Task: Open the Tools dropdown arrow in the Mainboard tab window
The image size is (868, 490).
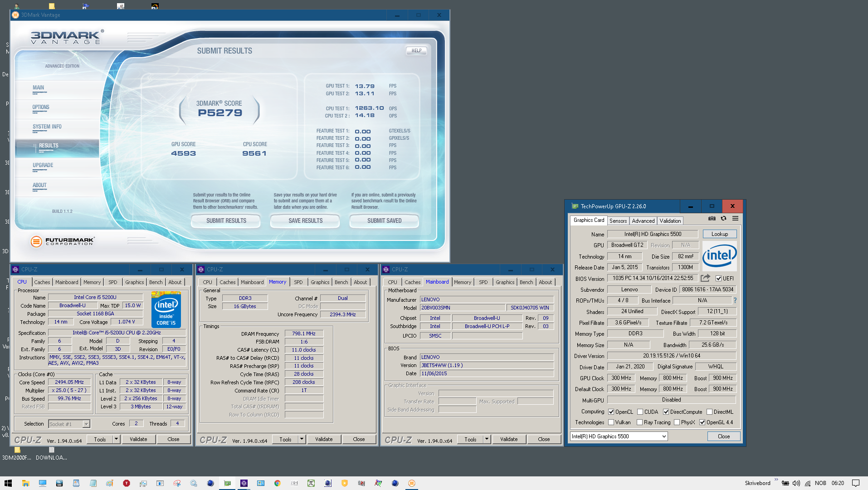Action: coord(487,439)
